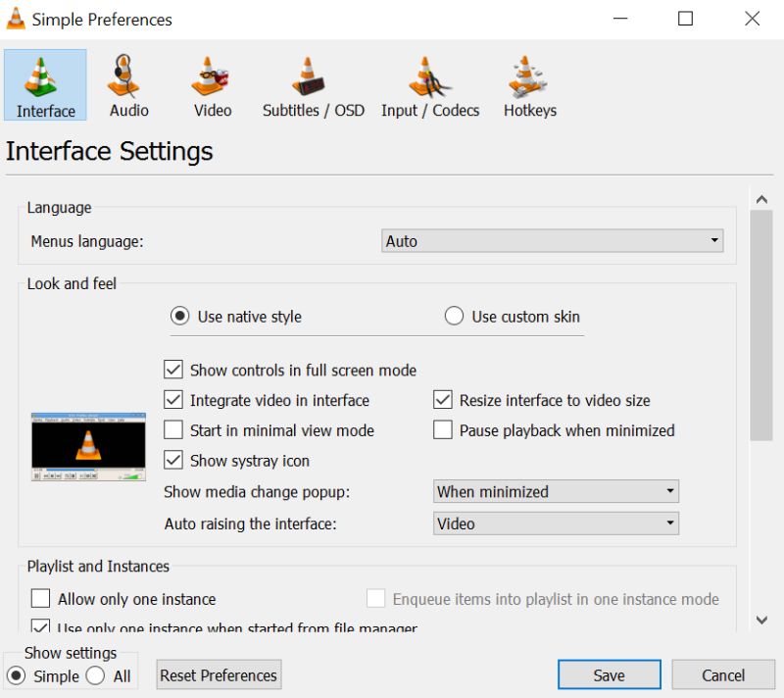Open the Input / Codecs settings
The image size is (784, 698).
429,83
